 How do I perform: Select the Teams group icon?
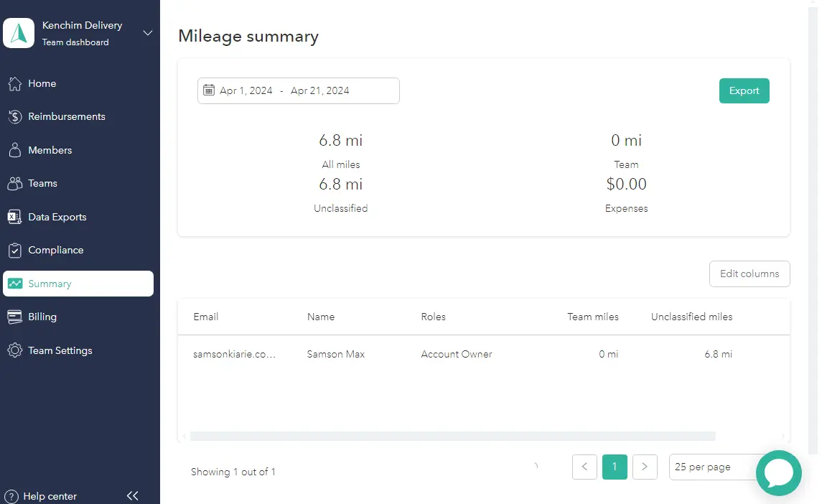pyautogui.click(x=16, y=183)
